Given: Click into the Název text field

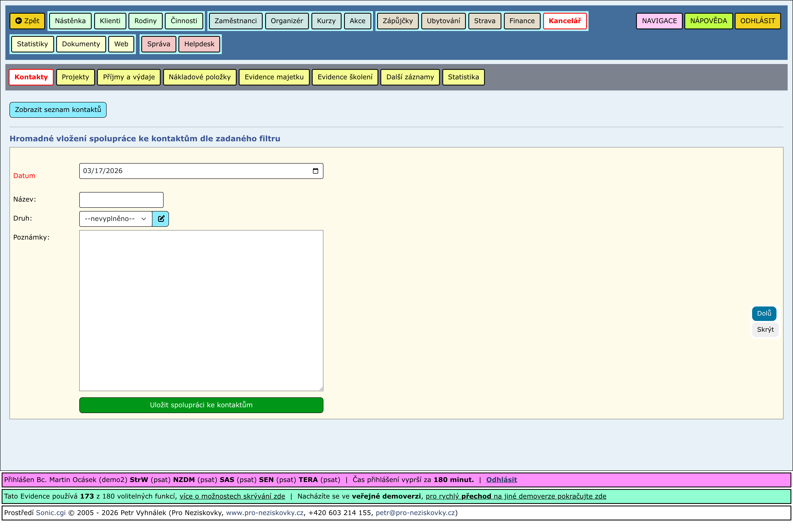Looking at the screenshot, I should tap(121, 200).
